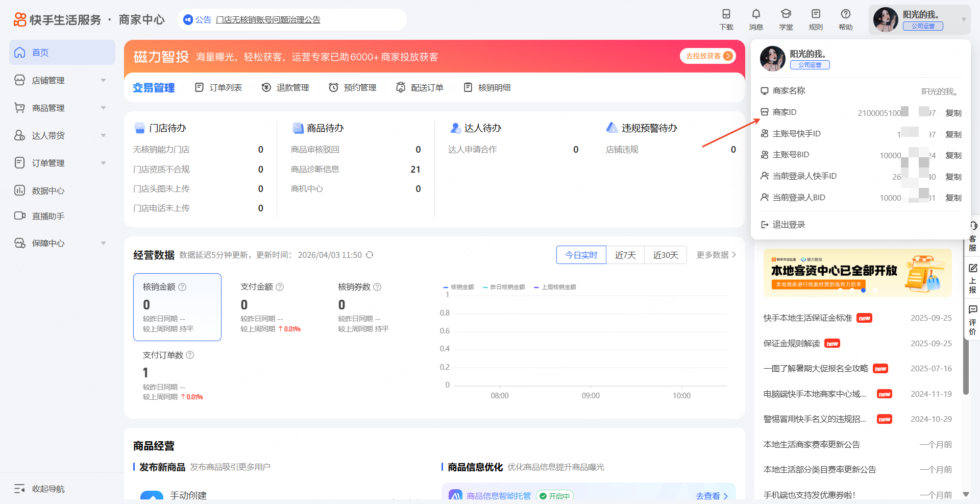Open 核销明细 in transaction bar
Viewport: 980px width, 504px height.
click(487, 88)
